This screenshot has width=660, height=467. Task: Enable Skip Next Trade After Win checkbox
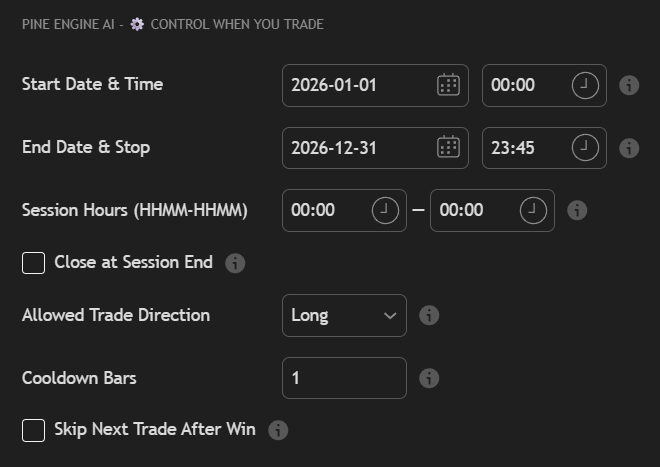(34, 430)
